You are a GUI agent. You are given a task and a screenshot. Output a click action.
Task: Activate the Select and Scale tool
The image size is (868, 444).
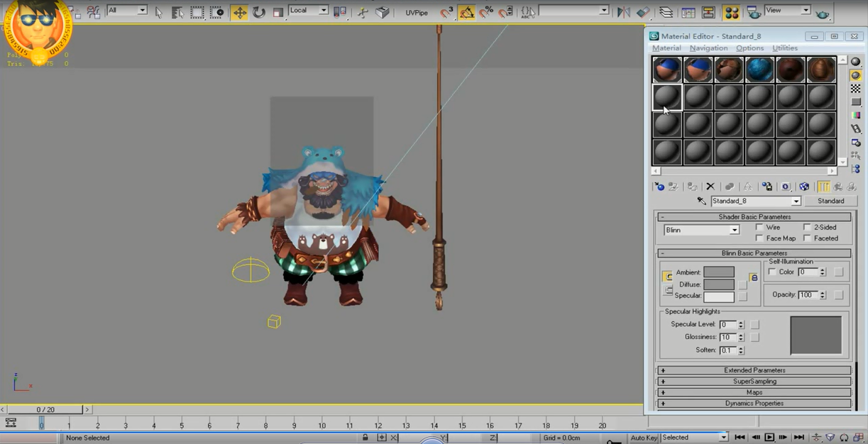click(278, 12)
